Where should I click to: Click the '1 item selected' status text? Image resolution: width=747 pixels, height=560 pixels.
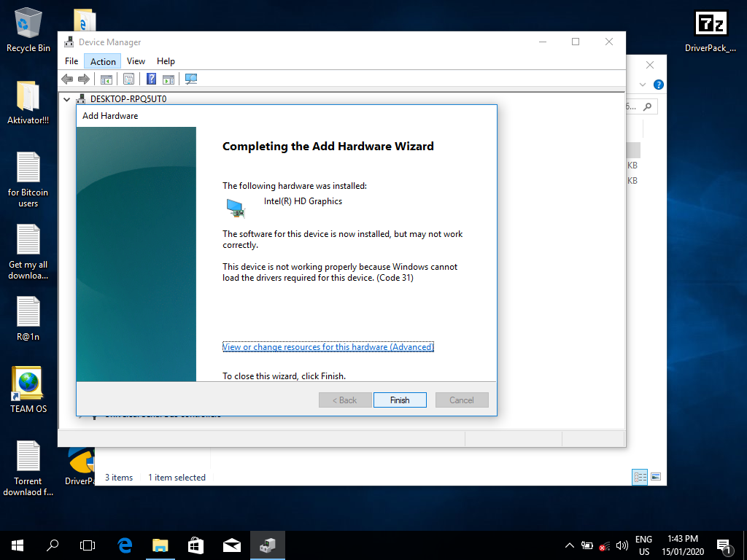click(177, 477)
